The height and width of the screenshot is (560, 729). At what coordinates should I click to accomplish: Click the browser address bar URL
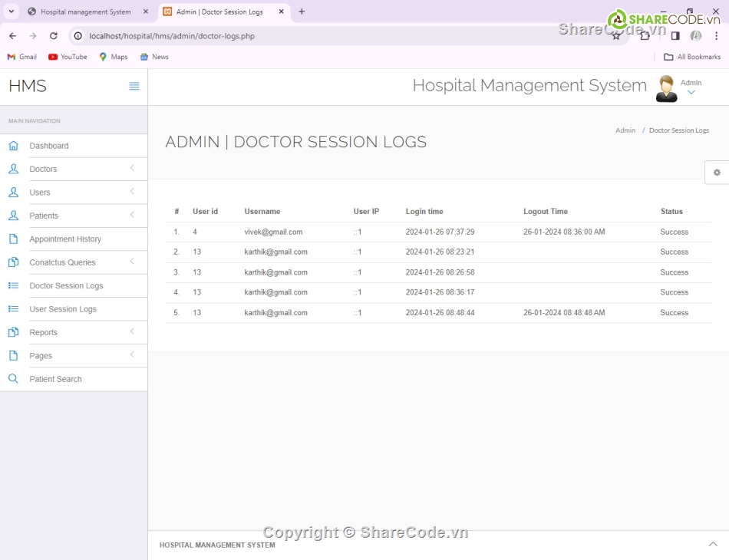[172, 36]
